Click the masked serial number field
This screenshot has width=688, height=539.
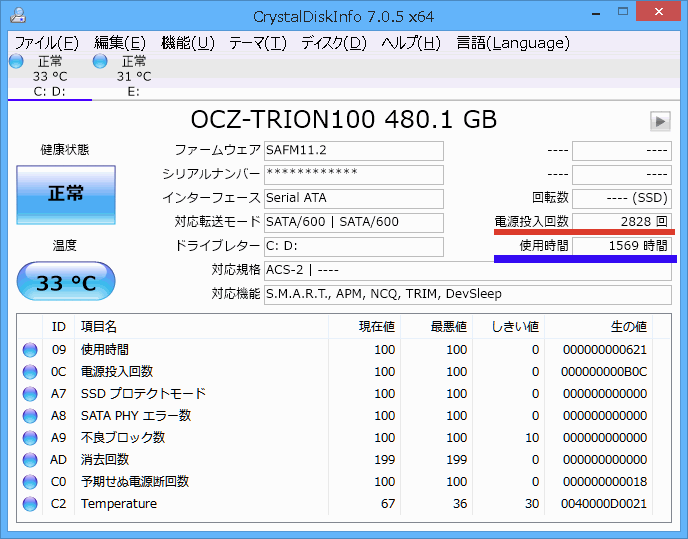[x=354, y=175]
